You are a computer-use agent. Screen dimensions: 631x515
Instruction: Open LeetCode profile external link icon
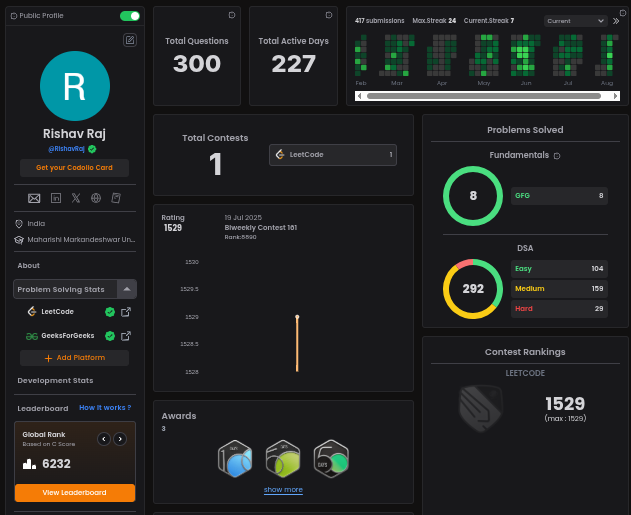click(126, 312)
